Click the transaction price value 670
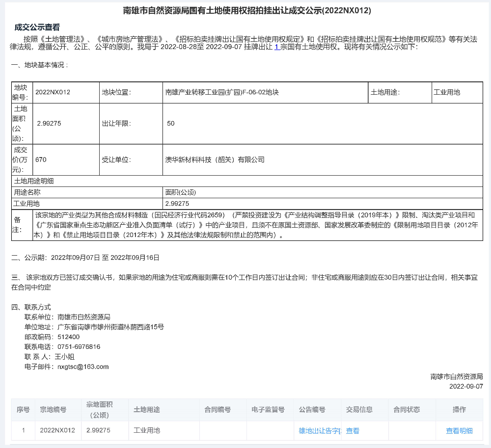Screen dimensions: 491x448 (x=41, y=159)
